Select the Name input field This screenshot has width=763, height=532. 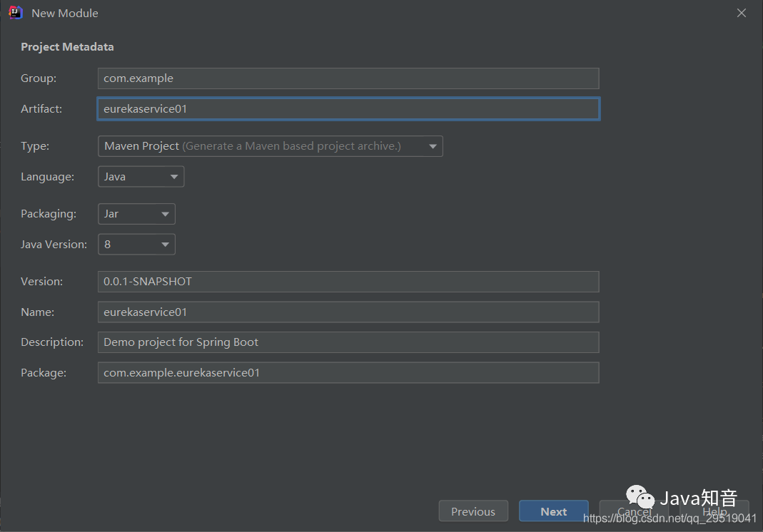[348, 312]
